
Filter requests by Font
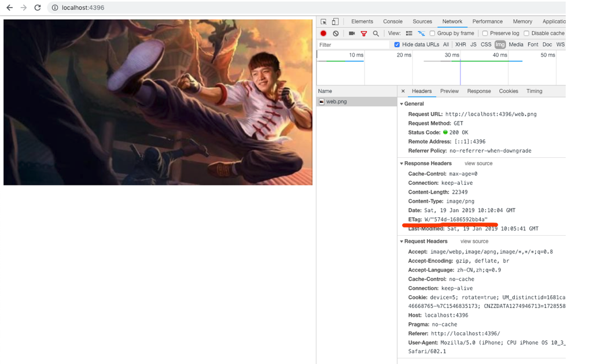(533, 44)
